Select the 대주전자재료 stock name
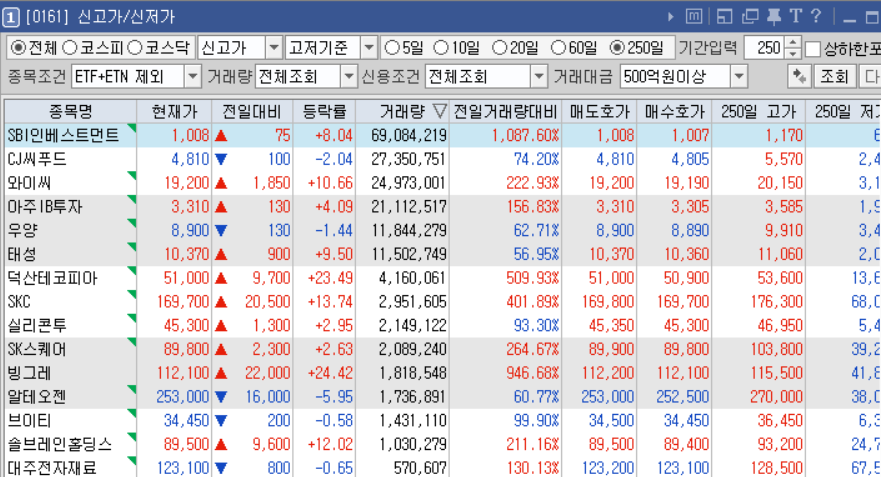The height and width of the screenshot is (477, 881). click(x=52, y=468)
